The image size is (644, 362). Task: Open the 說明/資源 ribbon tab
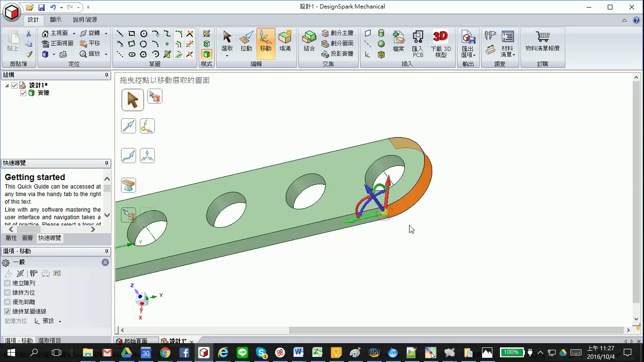pos(85,20)
